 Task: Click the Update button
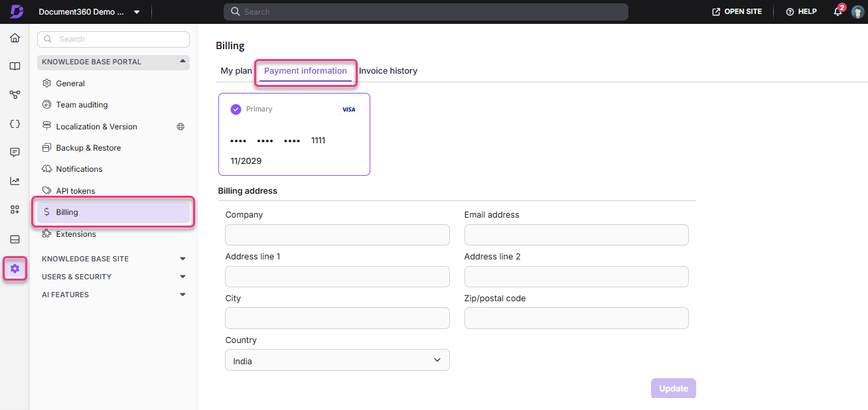tap(673, 389)
